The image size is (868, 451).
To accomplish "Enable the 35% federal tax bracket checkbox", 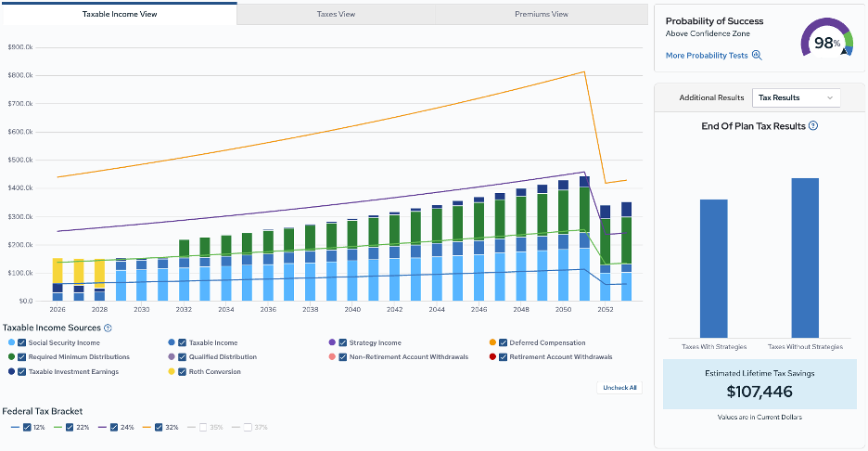I will coord(203,428).
